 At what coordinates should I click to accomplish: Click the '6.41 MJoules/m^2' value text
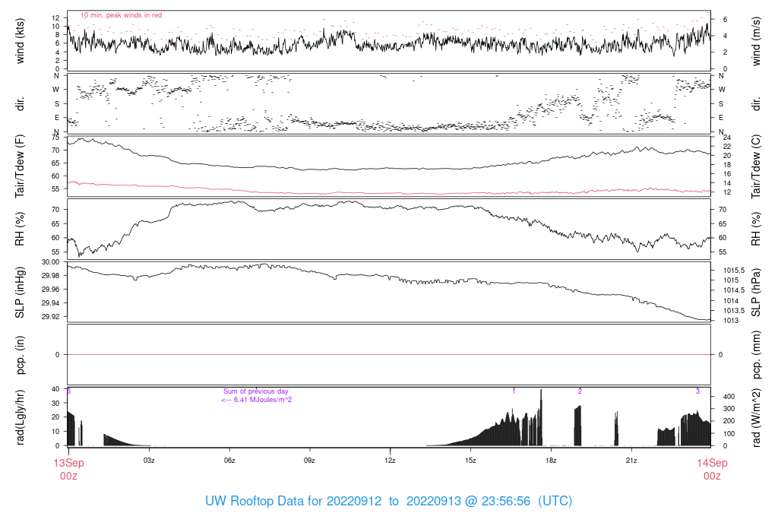point(263,400)
